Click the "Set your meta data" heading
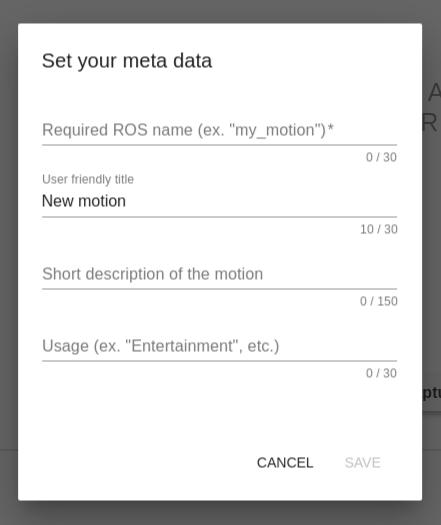Viewport: 441px width, 525px height. tap(127, 61)
